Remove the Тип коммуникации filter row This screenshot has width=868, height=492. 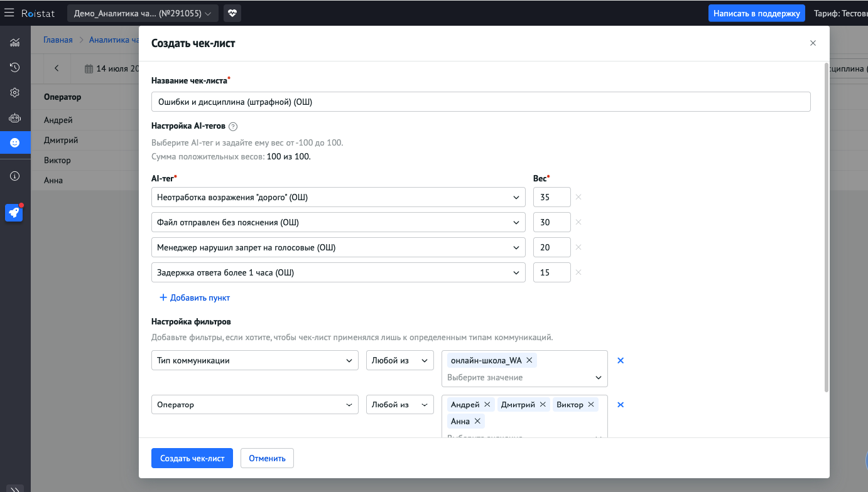click(x=621, y=361)
